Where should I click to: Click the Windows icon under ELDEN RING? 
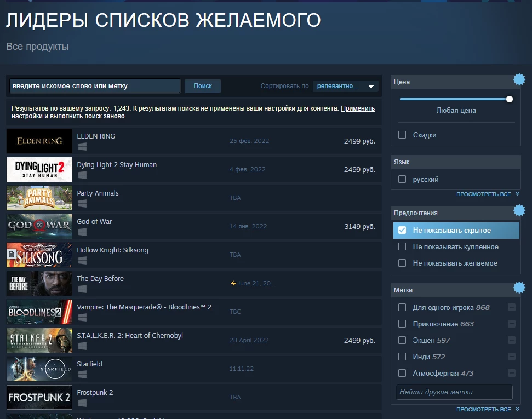tap(82, 147)
